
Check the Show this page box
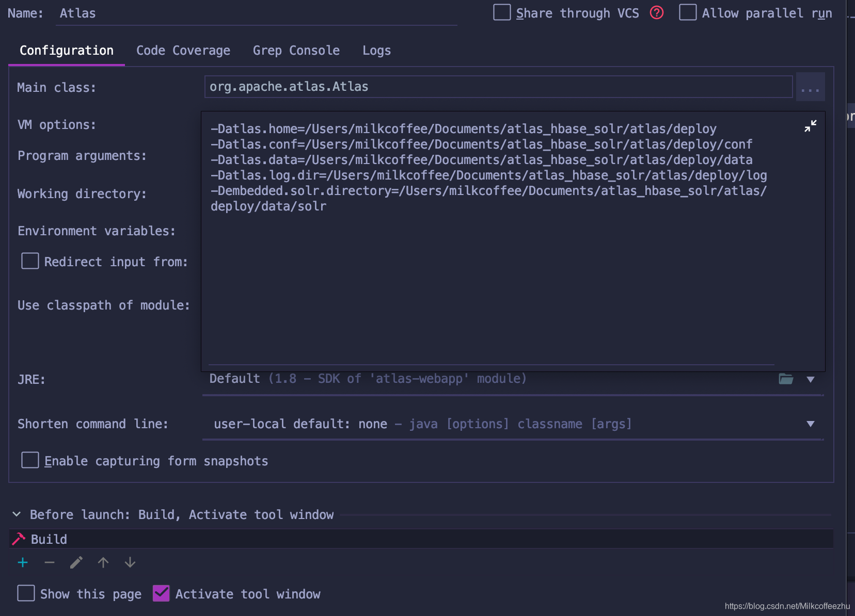pyautogui.click(x=26, y=593)
